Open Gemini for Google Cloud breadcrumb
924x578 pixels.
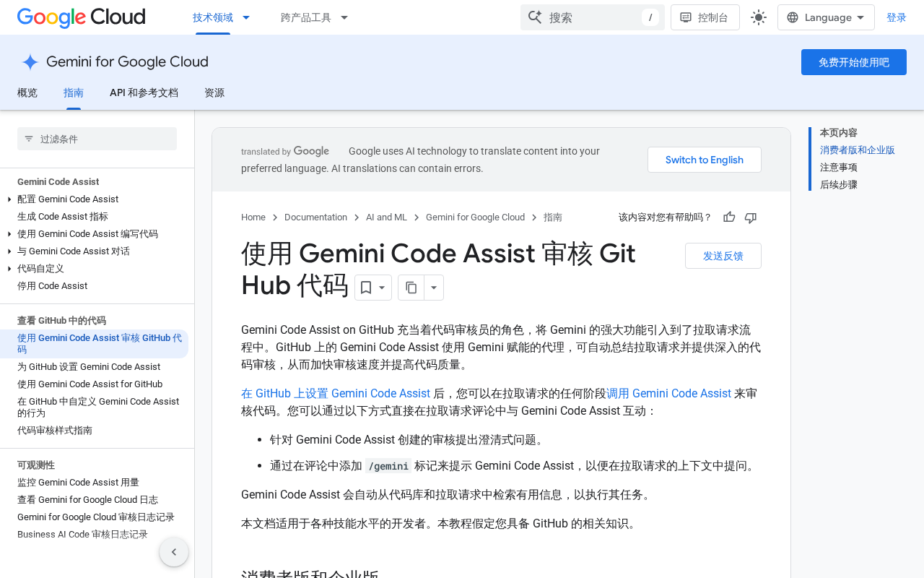coord(475,217)
